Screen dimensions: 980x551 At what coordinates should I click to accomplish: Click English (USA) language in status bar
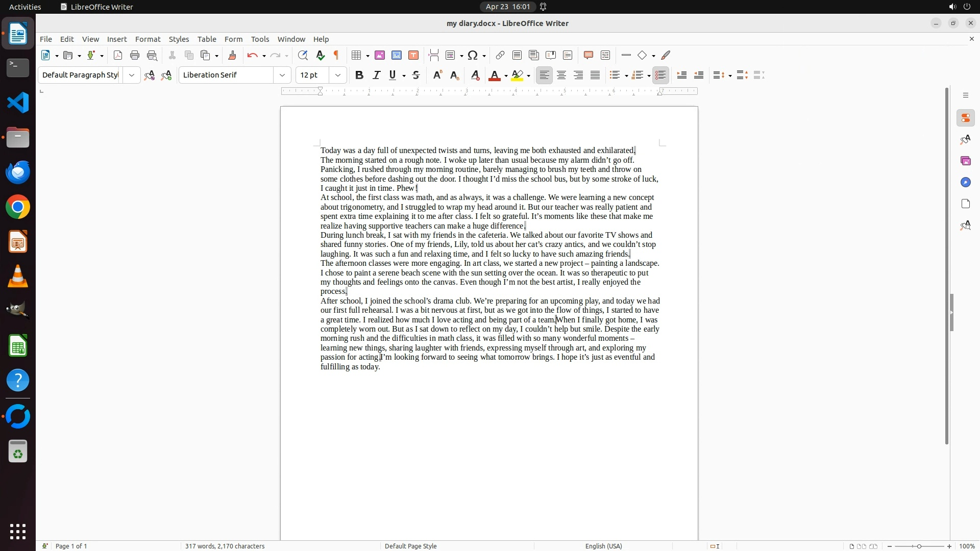click(x=603, y=546)
